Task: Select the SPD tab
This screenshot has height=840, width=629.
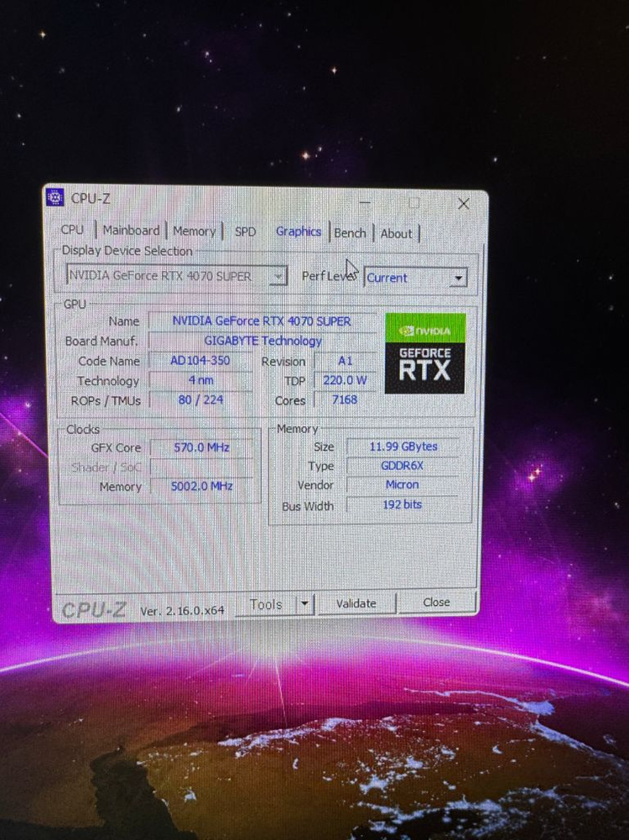Action: pos(245,232)
